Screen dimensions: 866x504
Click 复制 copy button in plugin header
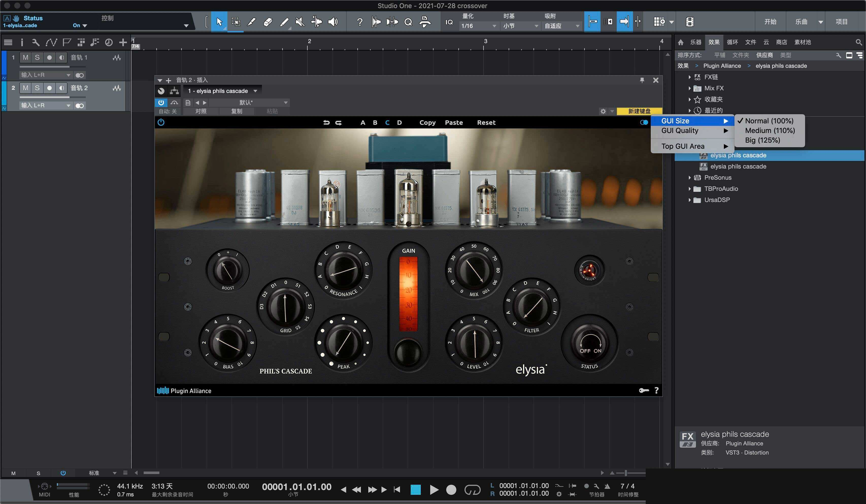[x=237, y=111]
